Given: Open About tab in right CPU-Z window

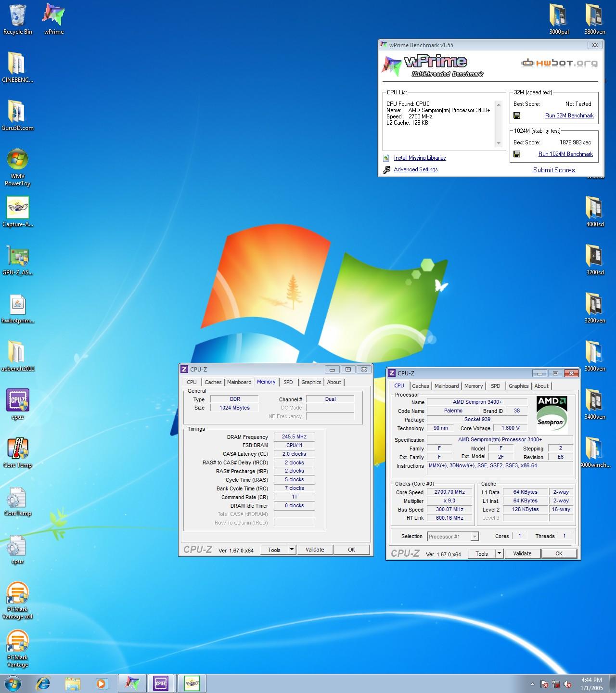Looking at the screenshot, I should click(x=541, y=386).
